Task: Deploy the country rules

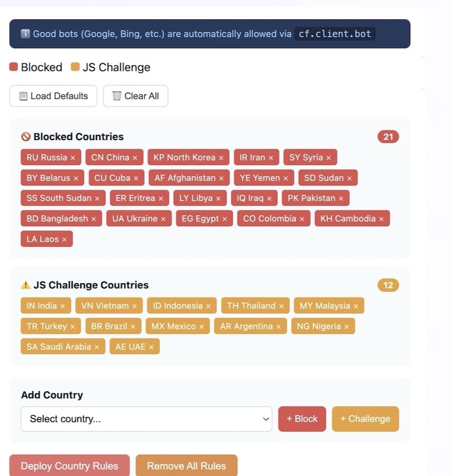Action: coord(70,465)
